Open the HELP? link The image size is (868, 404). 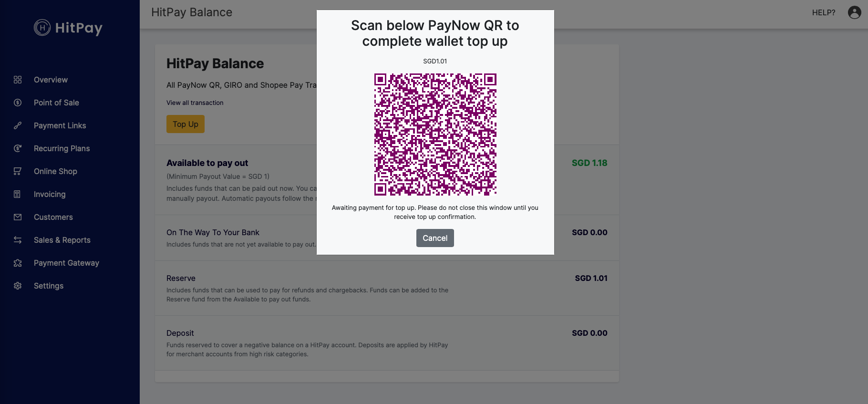(x=824, y=12)
